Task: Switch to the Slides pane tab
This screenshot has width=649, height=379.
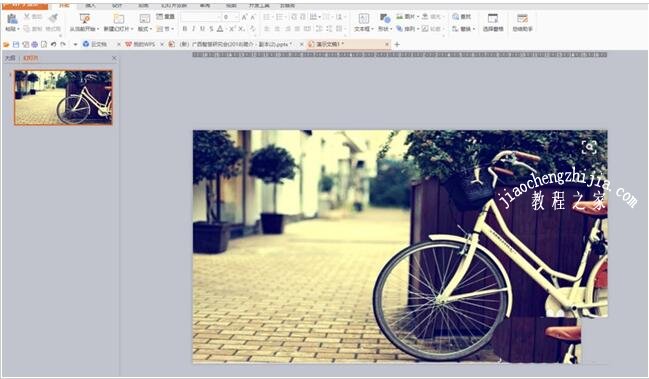Action: click(30, 58)
